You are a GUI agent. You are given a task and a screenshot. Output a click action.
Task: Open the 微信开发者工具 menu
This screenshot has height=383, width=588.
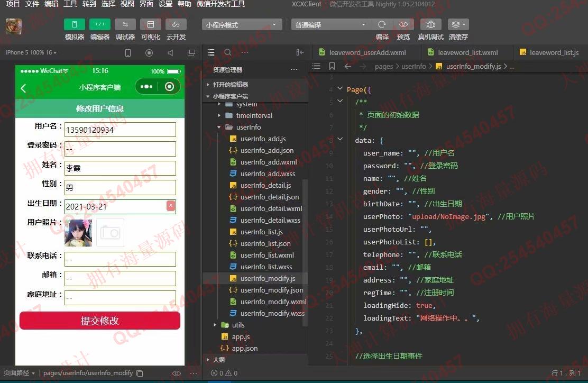click(221, 4)
